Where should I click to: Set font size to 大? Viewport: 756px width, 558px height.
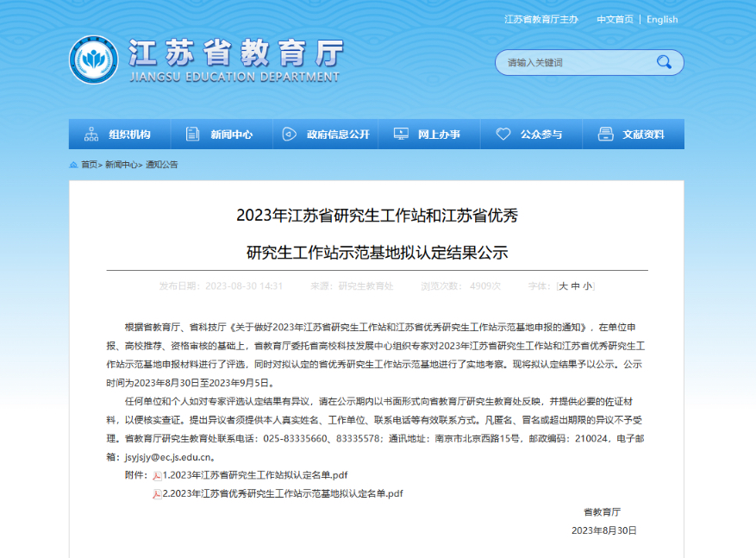(563, 286)
